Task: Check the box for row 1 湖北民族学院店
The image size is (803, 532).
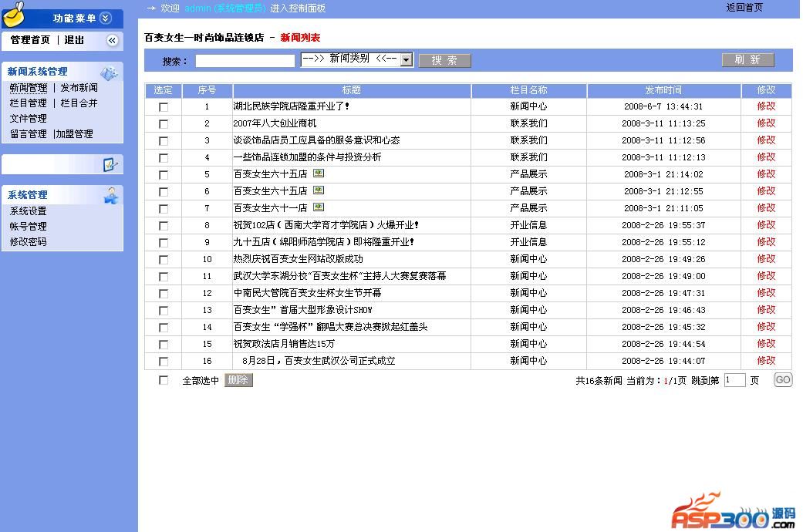Action: pyautogui.click(x=164, y=107)
